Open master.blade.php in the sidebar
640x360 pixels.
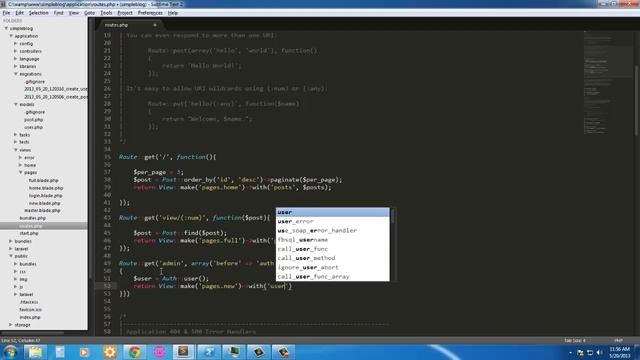42,211
